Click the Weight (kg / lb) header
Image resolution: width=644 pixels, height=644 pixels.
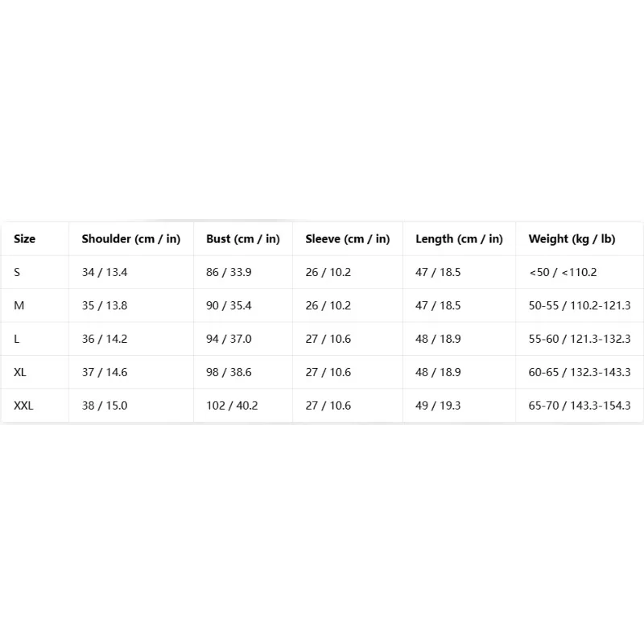[x=572, y=239]
